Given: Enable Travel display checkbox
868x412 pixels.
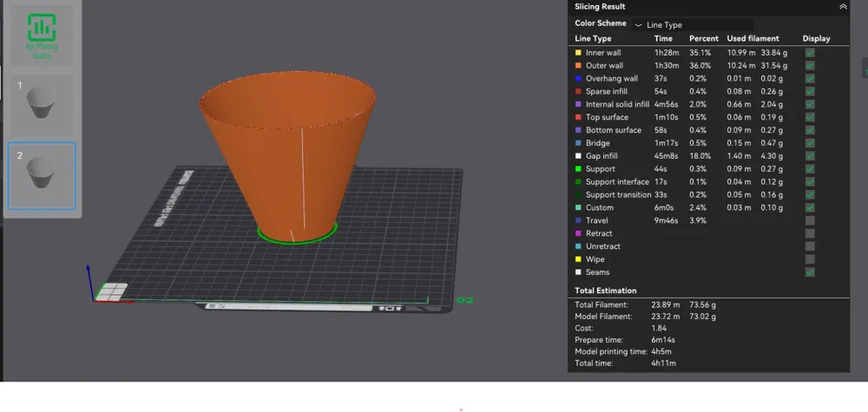Looking at the screenshot, I should coord(810,220).
